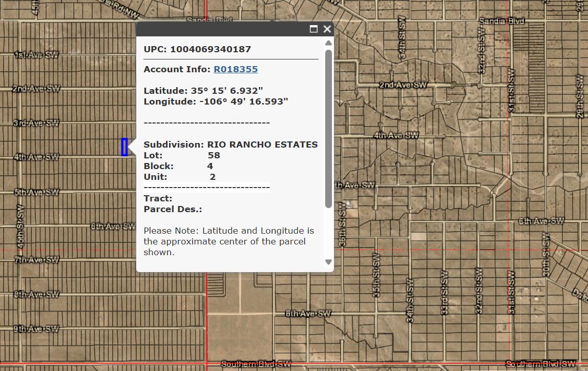Select the blue highlighted parcel on map
This screenshot has height=371, width=588.
click(124, 147)
